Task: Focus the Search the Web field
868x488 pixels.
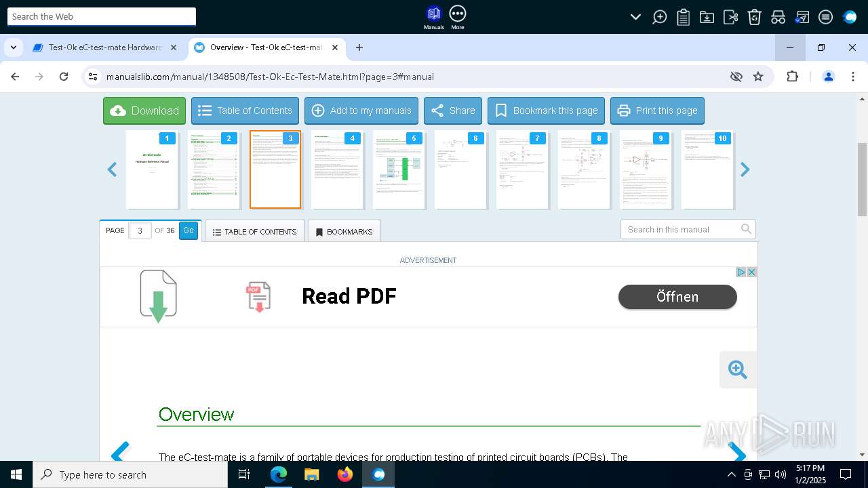Action: coord(102,16)
